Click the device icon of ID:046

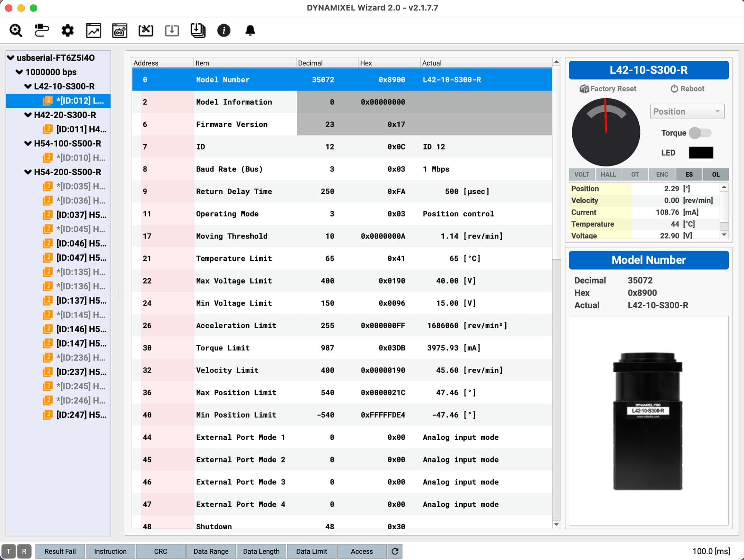click(47, 243)
